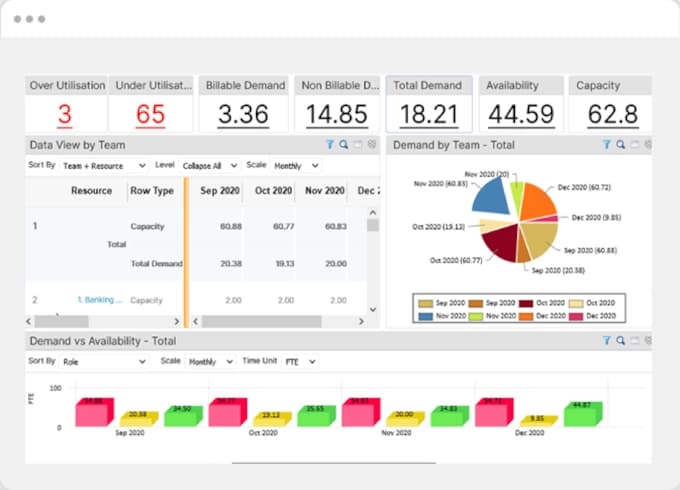Click the Oct 2020 column header

click(273, 190)
